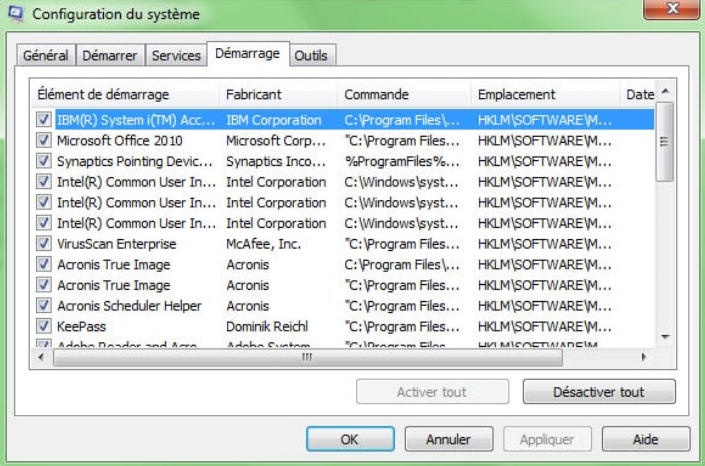
Task: Click the Annuler button
Action: point(449,439)
